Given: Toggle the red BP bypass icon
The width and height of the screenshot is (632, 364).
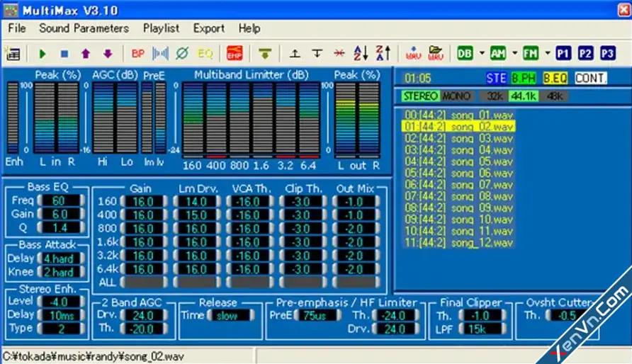Looking at the screenshot, I should coord(138,54).
